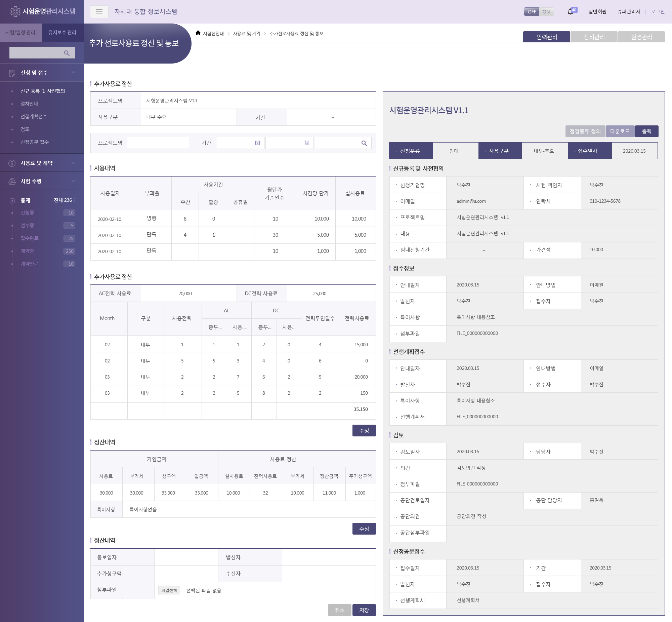The width and height of the screenshot is (672, 622).
Task: Select the 장비관리 tab
Action: [x=594, y=37]
